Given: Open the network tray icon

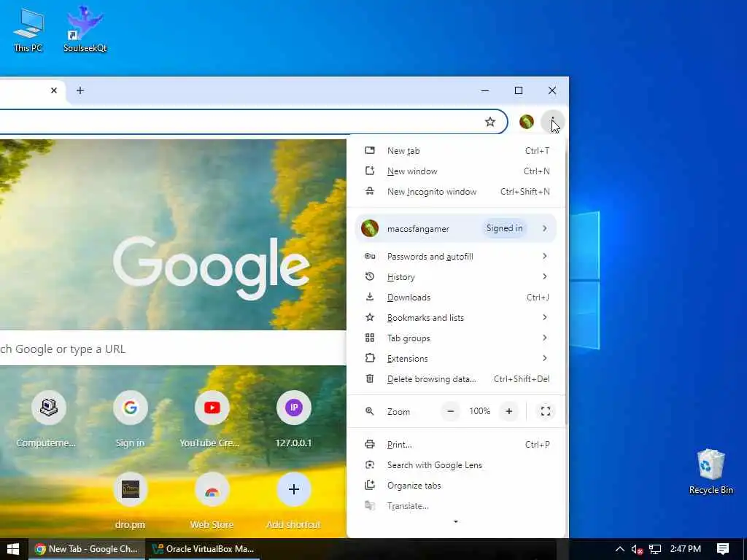Looking at the screenshot, I should point(655,549).
